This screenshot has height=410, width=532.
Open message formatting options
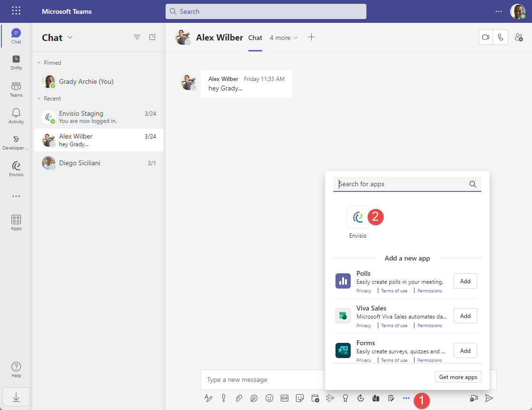pyautogui.click(x=208, y=398)
